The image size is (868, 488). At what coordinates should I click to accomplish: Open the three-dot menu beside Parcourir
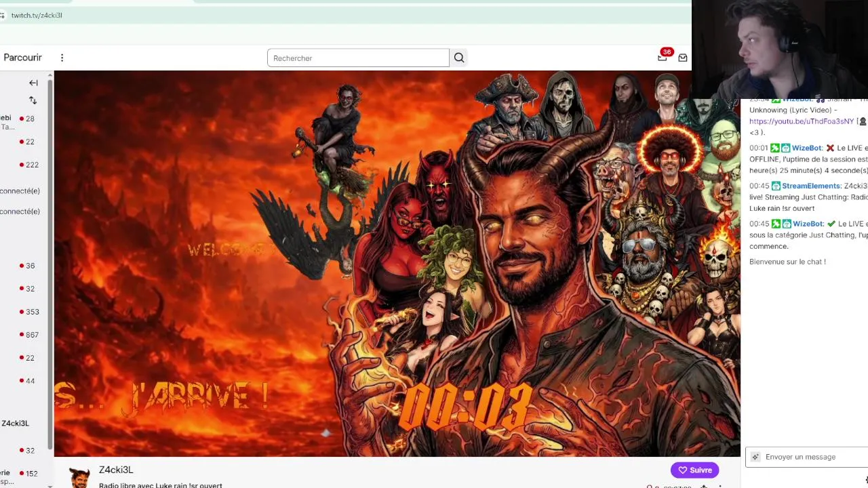(62, 58)
